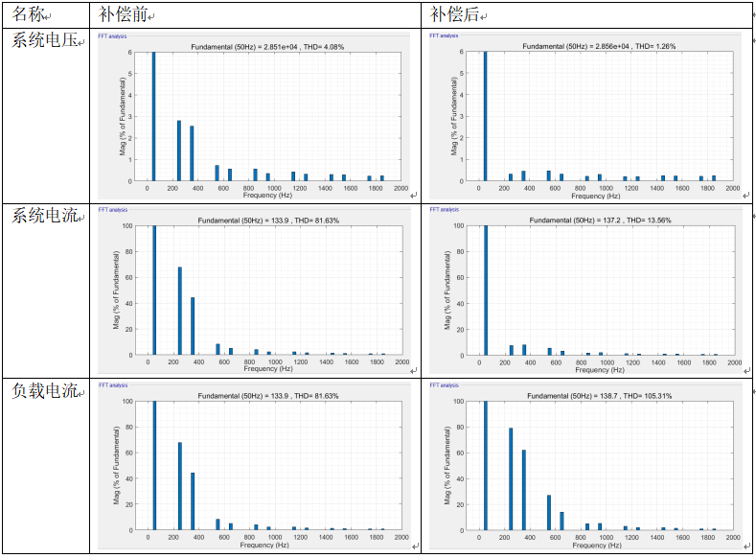The height and width of the screenshot is (558, 756).
Task: Select the 补偿前 column header
Action: [x=126, y=14]
